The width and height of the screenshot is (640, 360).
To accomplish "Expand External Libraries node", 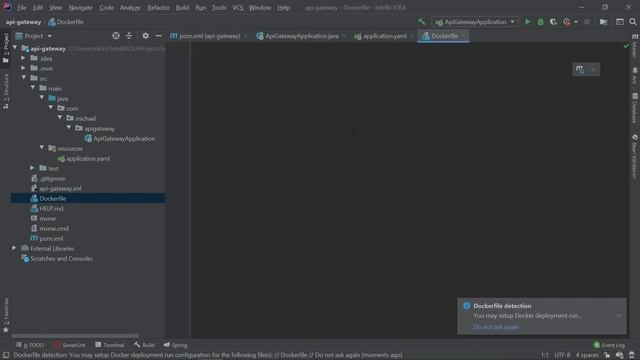I will [x=14, y=248].
